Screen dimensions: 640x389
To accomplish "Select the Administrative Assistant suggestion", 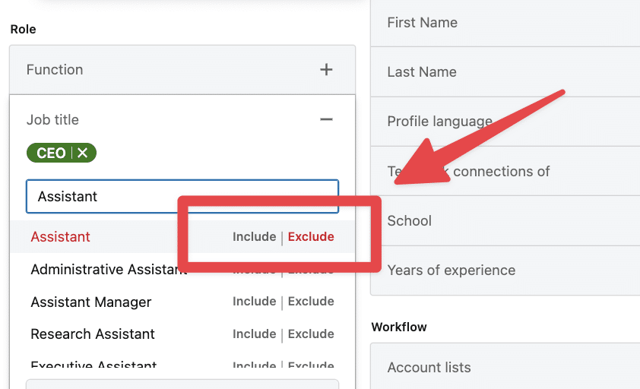I will coord(109,269).
